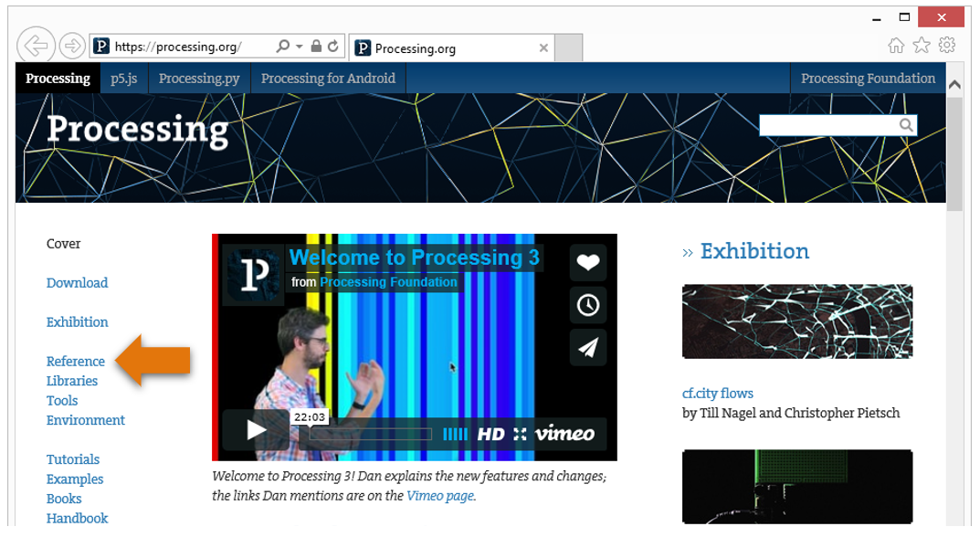This screenshot has height=537, width=980.
Task: Open the Processing.py nav item
Action: pyautogui.click(x=199, y=79)
